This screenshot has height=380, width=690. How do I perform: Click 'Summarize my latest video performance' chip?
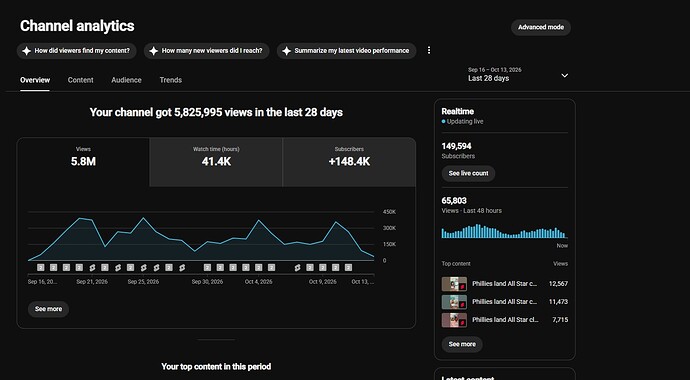tap(346, 51)
